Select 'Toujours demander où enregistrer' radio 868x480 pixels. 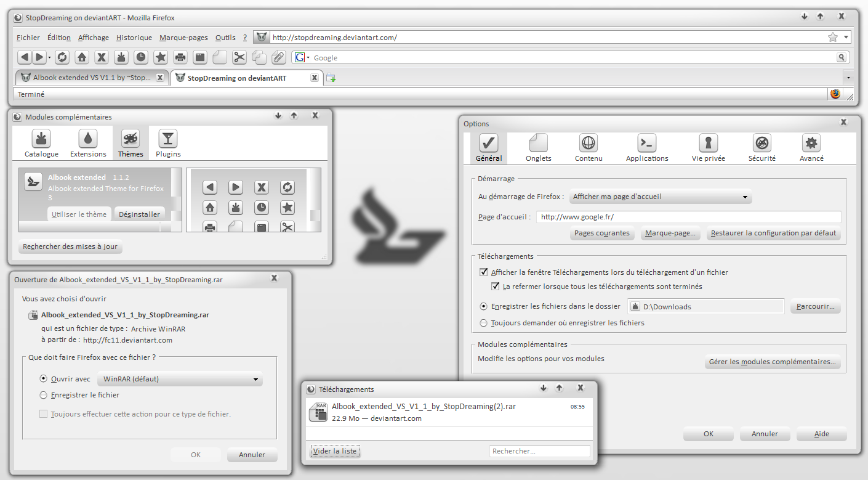click(483, 323)
